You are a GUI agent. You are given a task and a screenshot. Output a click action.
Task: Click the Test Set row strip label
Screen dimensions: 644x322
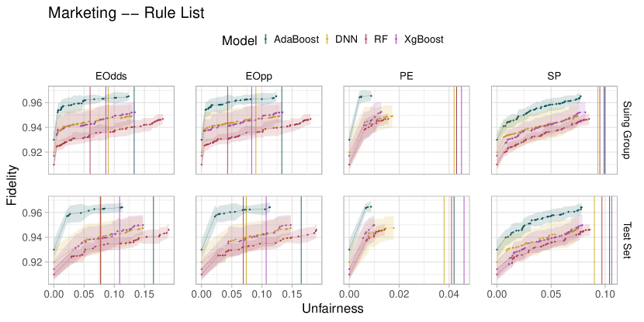[x=627, y=240]
